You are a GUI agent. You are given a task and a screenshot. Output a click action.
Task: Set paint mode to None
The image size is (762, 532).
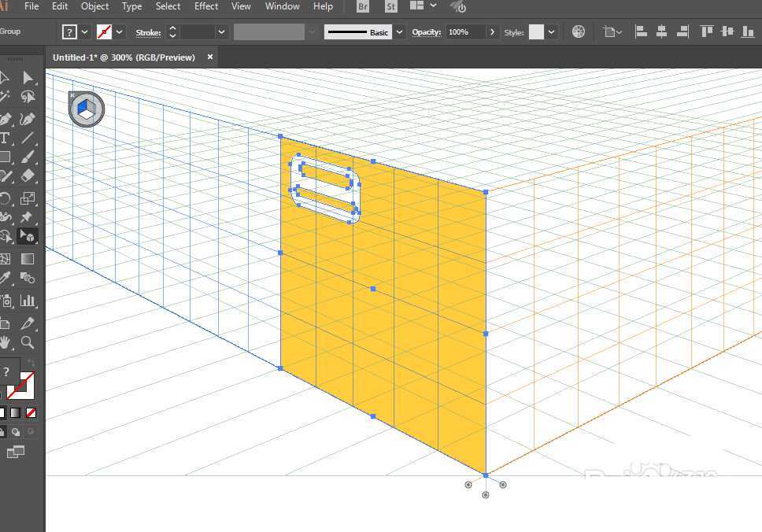tap(31, 412)
